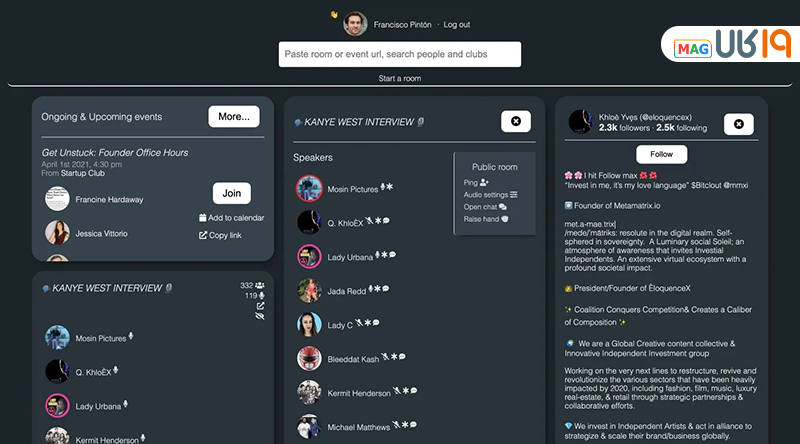Close the KANYE WEST INTERVIEW panel
This screenshot has height=444, width=800.
(x=516, y=121)
